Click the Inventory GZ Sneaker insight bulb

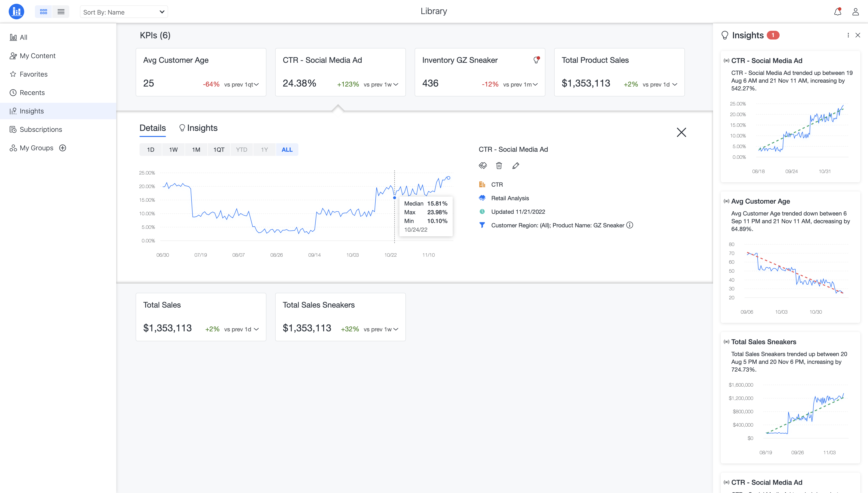pos(536,60)
